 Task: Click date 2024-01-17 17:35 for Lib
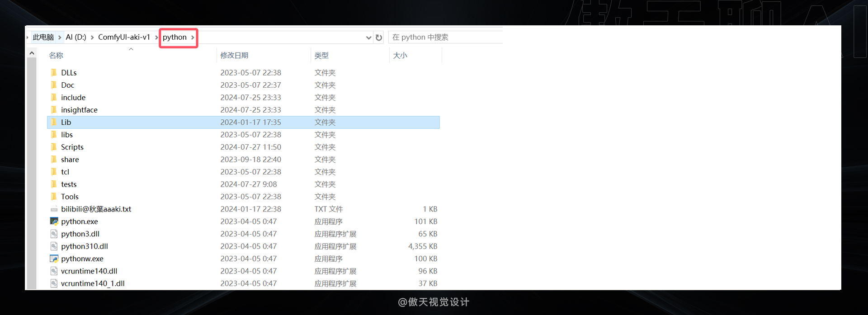(x=250, y=122)
